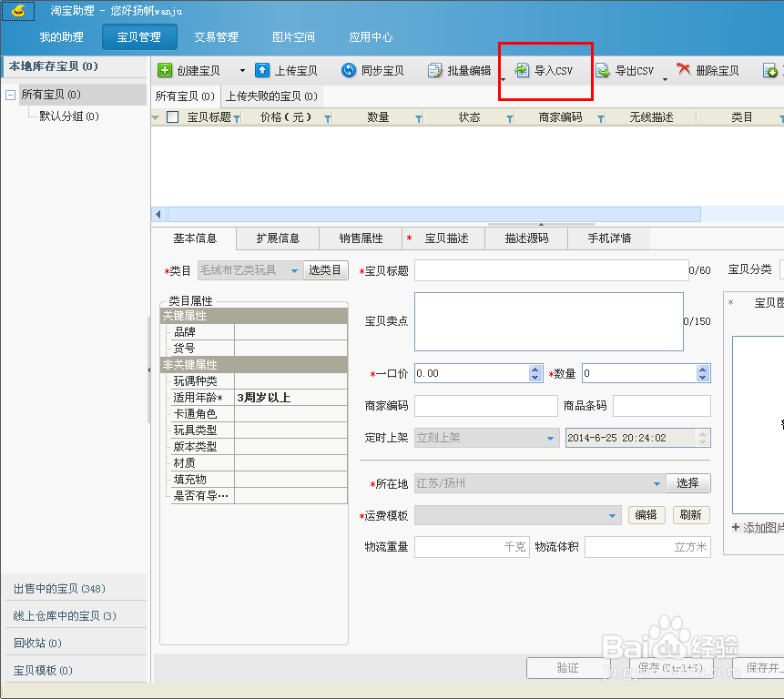Open 出售中的宝贝 (348) section
Screen dimensions: 784x699
(76, 589)
